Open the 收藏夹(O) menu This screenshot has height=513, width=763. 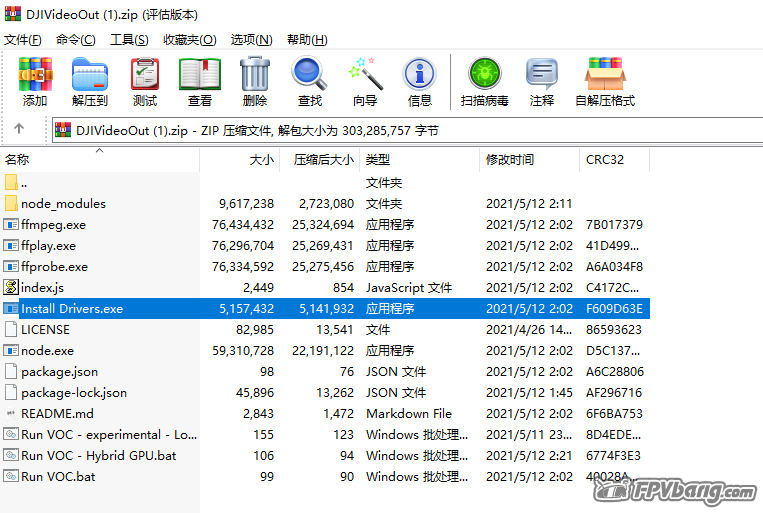(x=190, y=39)
